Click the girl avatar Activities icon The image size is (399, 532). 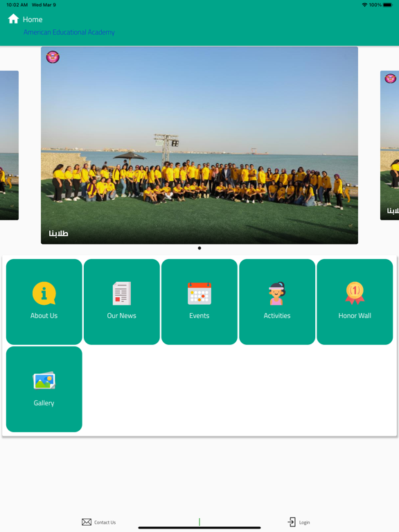[x=277, y=294]
